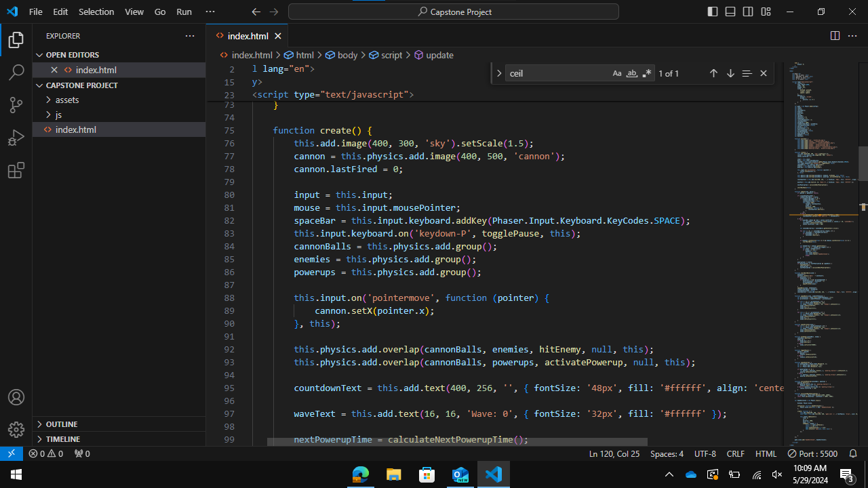This screenshot has width=868, height=488.
Task: Click the horizontal scrollbar in editor
Action: 456,441
